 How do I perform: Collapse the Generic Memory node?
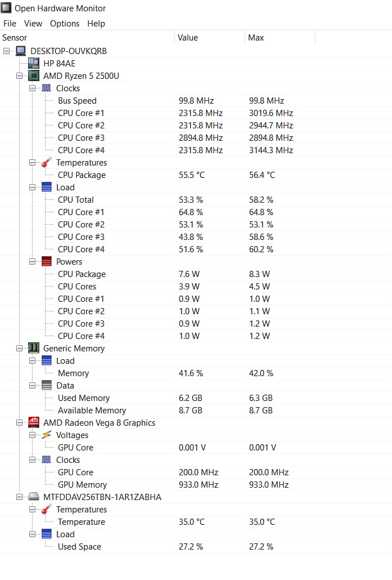click(x=20, y=349)
